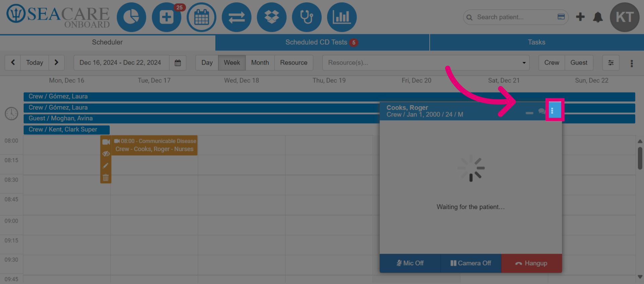Click Wed, Dec 18 column header
Screen dimensions: 644x284
tap(241, 80)
